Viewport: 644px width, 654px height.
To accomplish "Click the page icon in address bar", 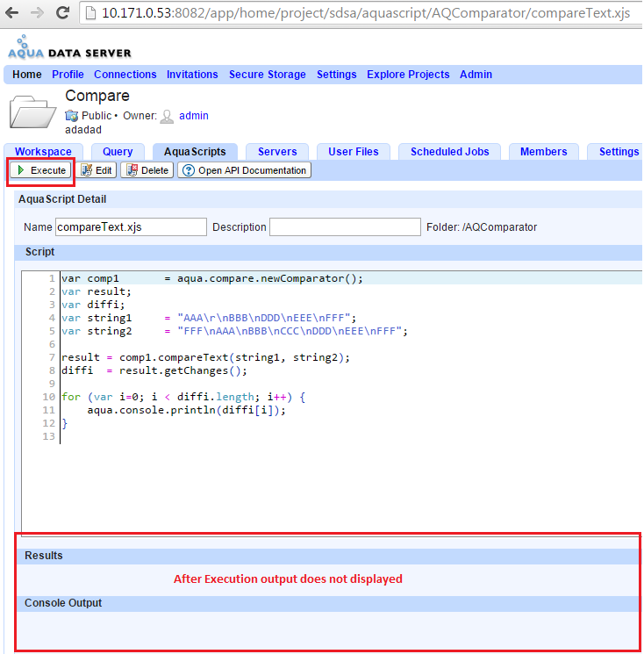I will [90, 13].
